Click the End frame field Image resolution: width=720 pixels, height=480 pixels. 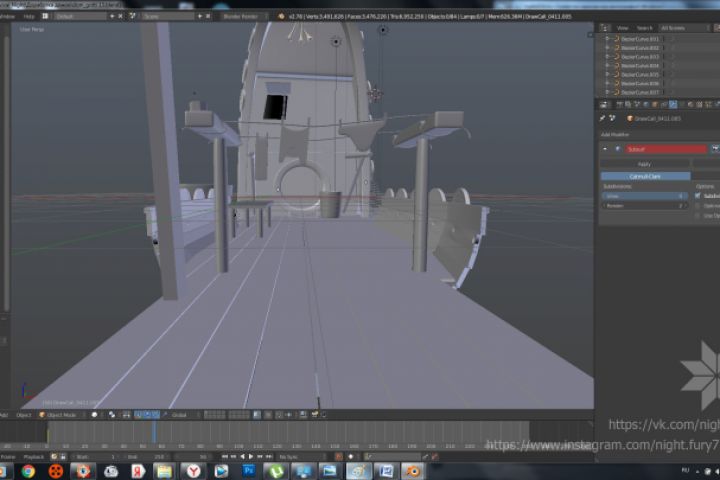click(x=147, y=457)
